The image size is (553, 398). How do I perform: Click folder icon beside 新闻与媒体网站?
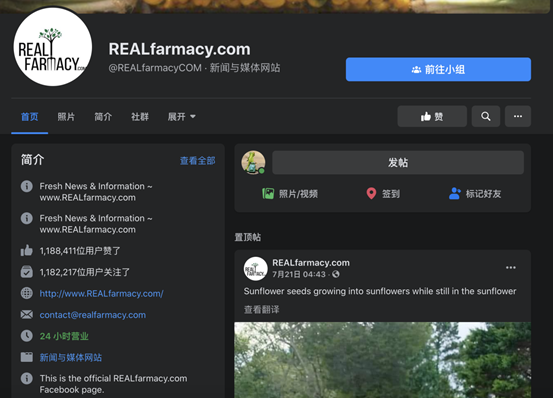(26, 357)
